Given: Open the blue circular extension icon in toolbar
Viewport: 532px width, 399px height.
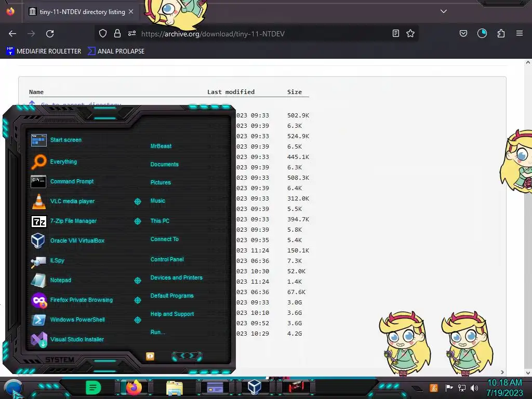Looking at the screenshot, I should (482, 33).
